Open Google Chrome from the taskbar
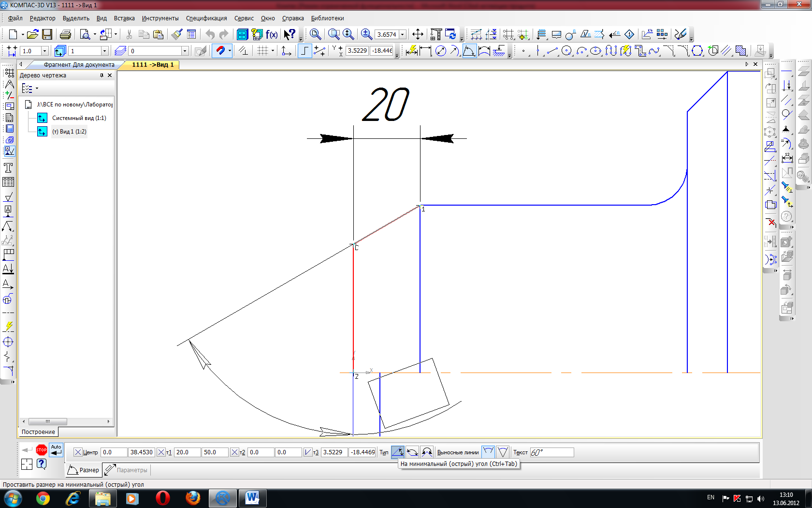This screenshot has height=508, width=812. 43,498
